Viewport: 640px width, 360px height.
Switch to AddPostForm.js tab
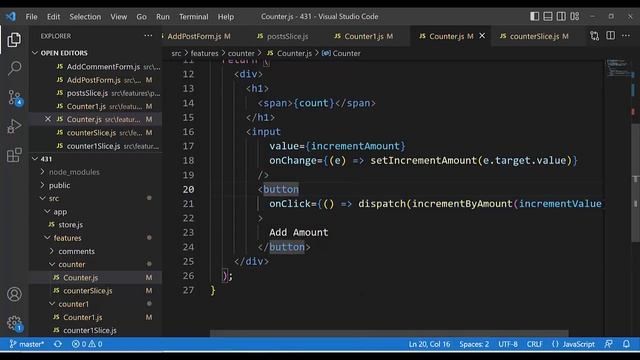tap(199, 36)
